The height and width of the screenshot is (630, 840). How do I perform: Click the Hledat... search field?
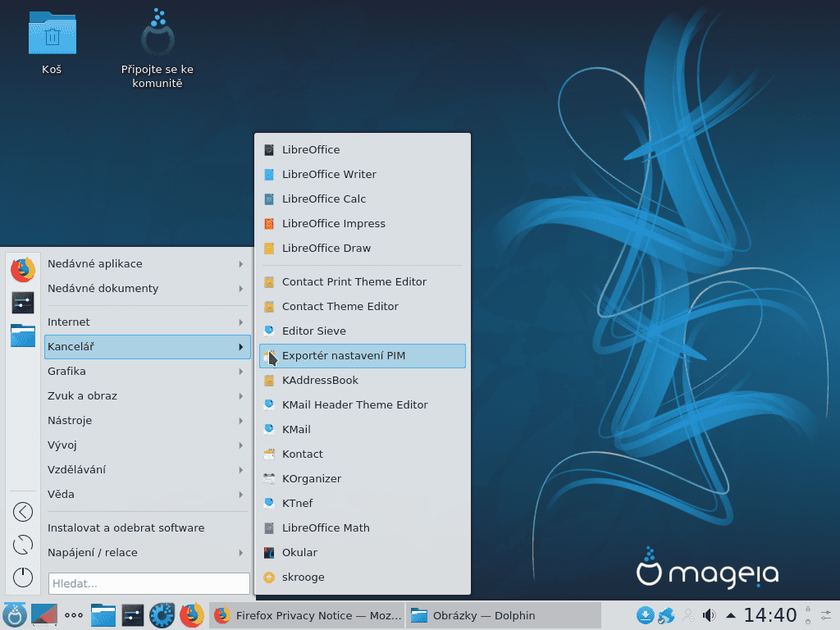click(x=148, y=583)
